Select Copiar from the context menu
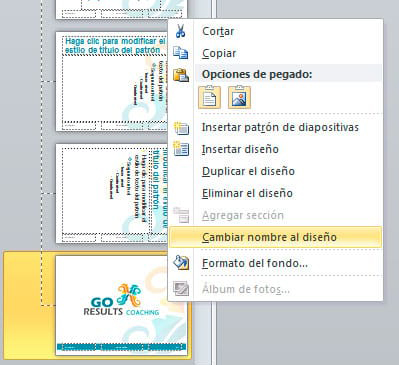399x365 pixels. click(219, 53)
